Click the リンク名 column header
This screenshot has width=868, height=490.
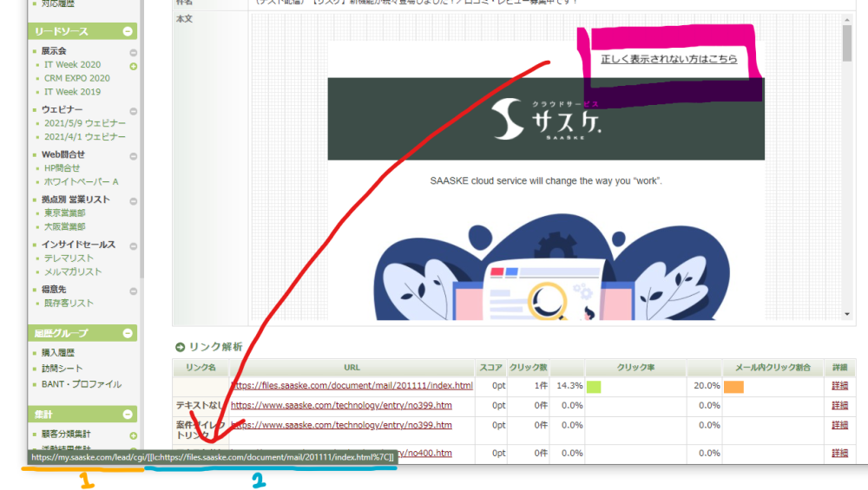click(x=201, y=367)
